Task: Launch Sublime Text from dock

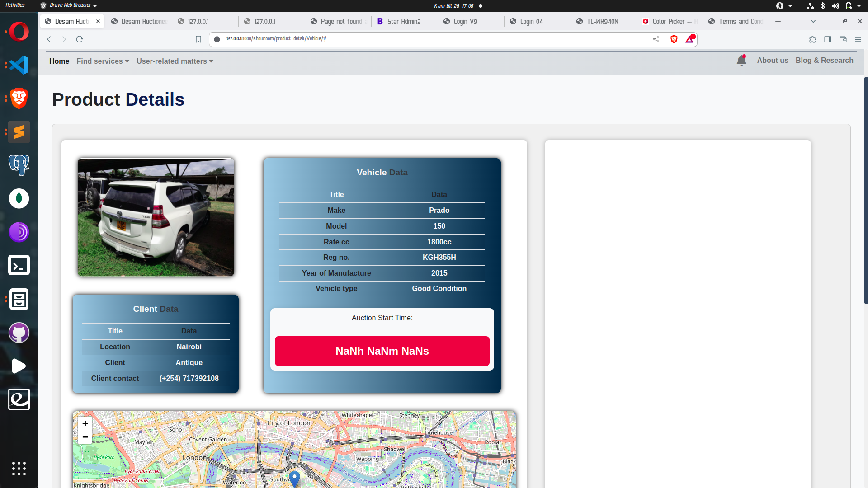Action: (19, 132)
